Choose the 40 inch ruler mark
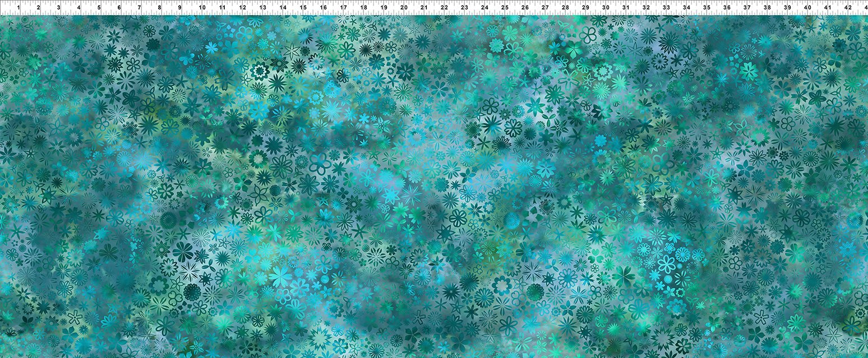Viewport: 868px width, 358px height. pyautogui.click(x=807, y=8)
